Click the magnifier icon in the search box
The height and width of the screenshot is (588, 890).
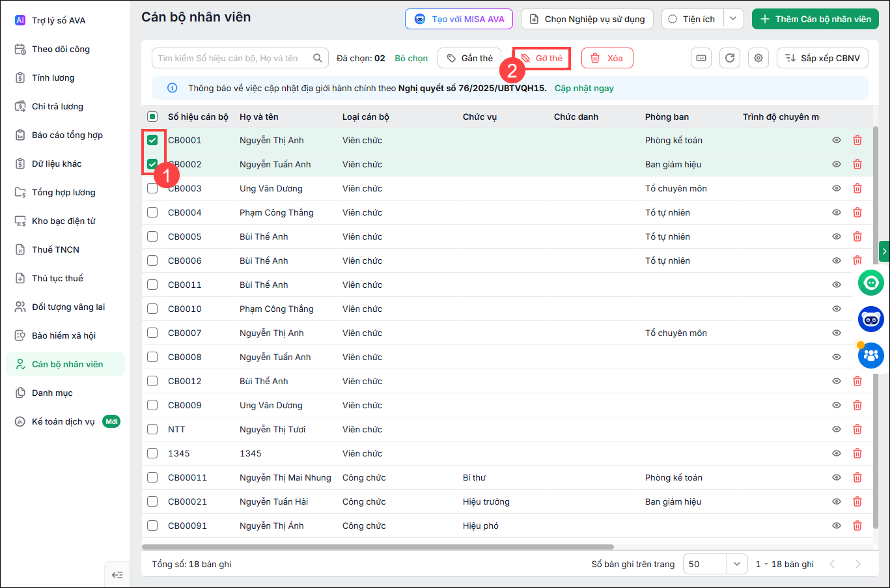(318, 58)
